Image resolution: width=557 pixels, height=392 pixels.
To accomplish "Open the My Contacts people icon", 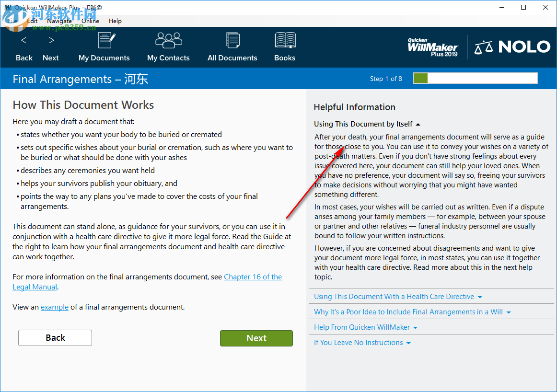I will point(168,40).
